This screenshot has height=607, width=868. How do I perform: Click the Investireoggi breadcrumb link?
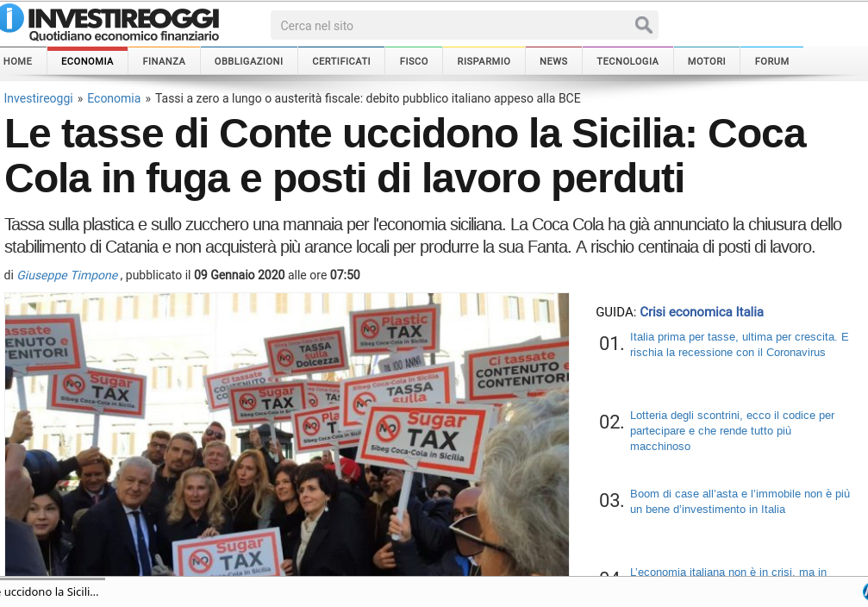point(38,98)
